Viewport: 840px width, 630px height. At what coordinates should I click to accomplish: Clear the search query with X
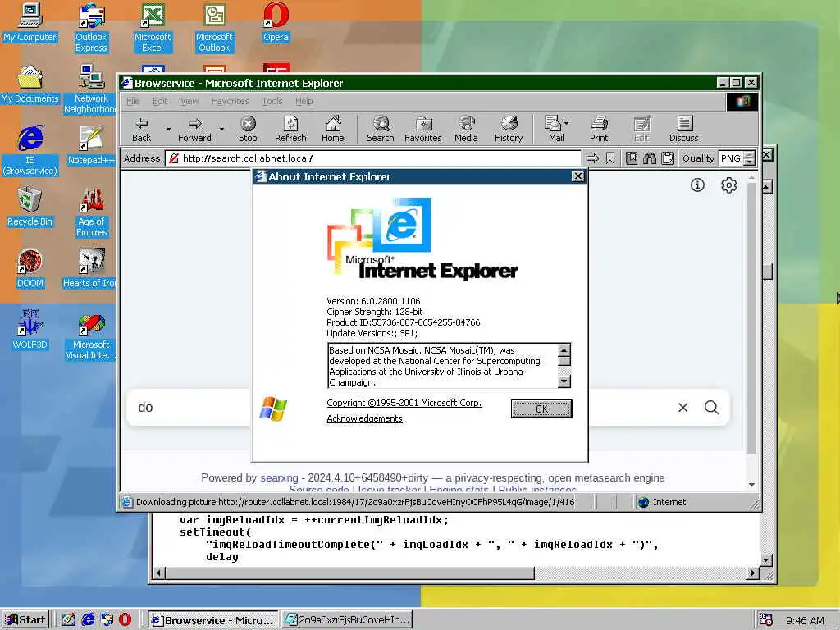click(683, 408)
